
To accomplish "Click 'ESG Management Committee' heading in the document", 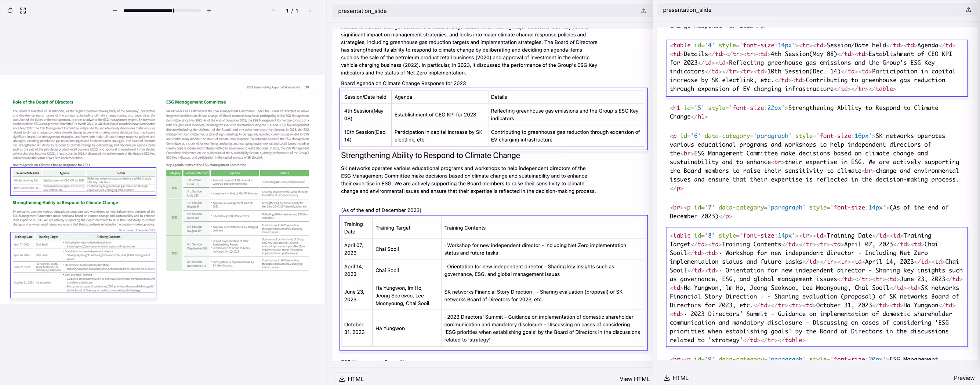I will pyautogui.click(x=196, y=102).
